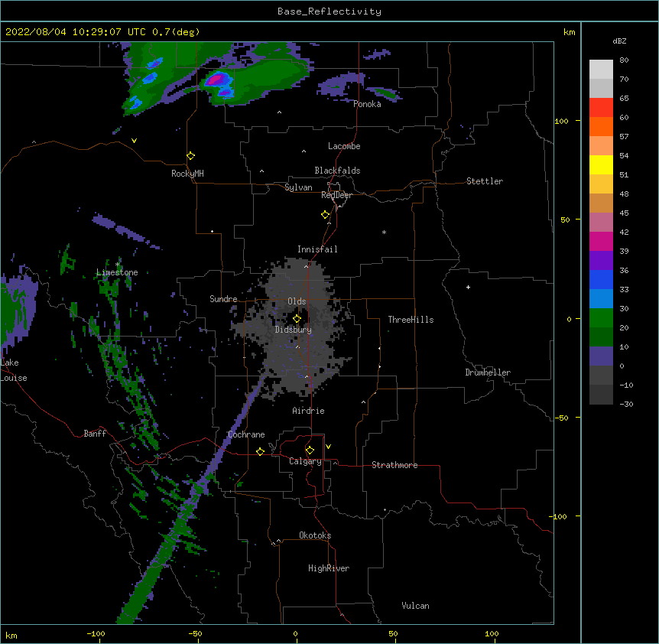Pick the light gray swatch between 80 and 70 dBZ

[601, 69]
